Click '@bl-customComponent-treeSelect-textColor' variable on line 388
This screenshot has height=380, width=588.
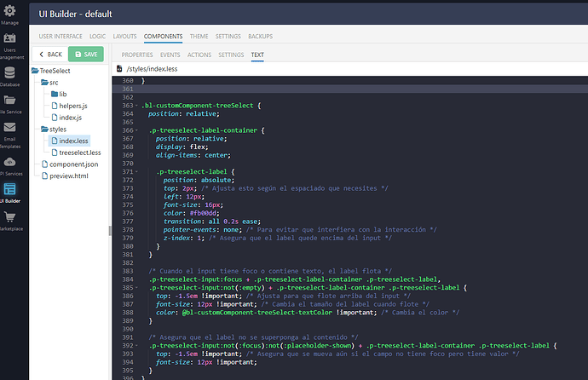click(257, 313)
